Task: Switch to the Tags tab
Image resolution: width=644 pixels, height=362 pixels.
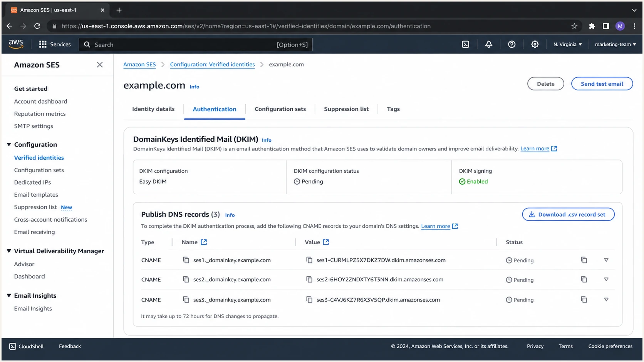Action: (x=393, y=109)
